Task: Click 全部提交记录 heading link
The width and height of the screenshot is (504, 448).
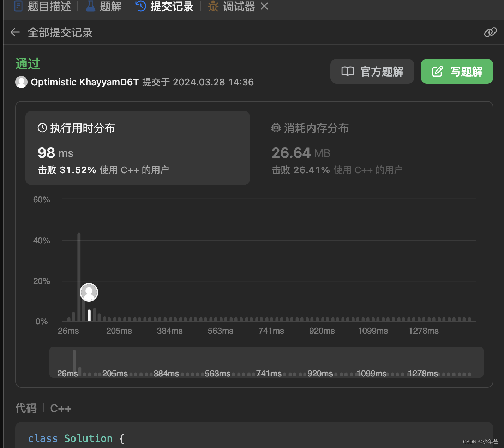Action: (60, 32)
